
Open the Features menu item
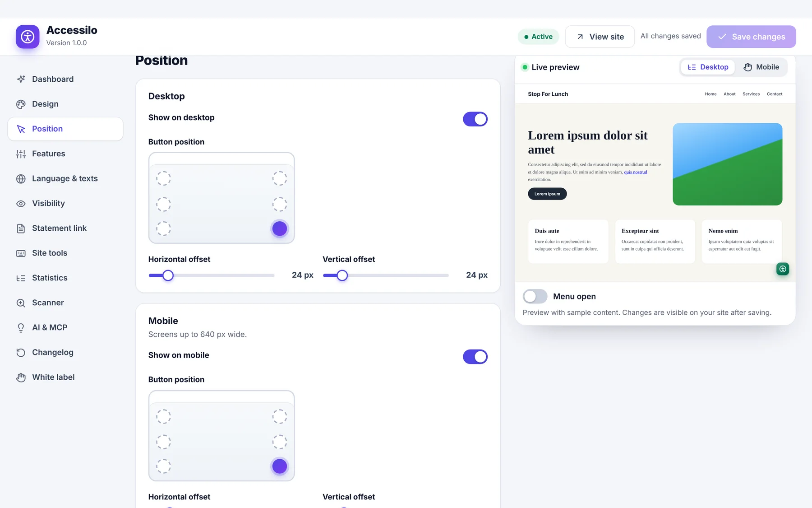coord(65,154)
